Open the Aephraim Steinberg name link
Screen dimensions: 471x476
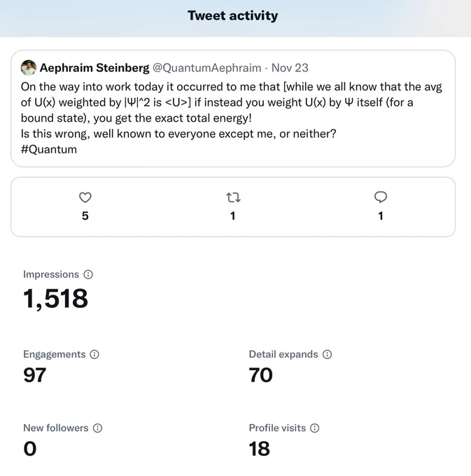pyautogui.click(x=94, y=68)
